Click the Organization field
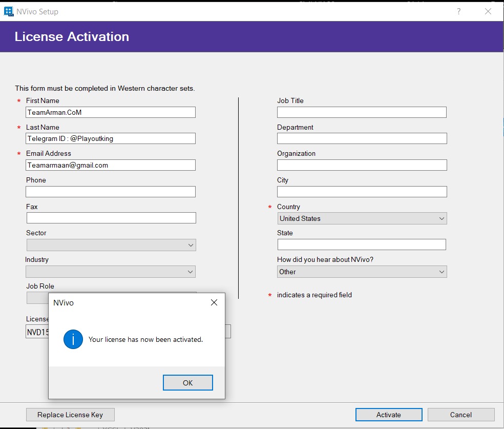The image size is (504, 429). tap(362, 165)
